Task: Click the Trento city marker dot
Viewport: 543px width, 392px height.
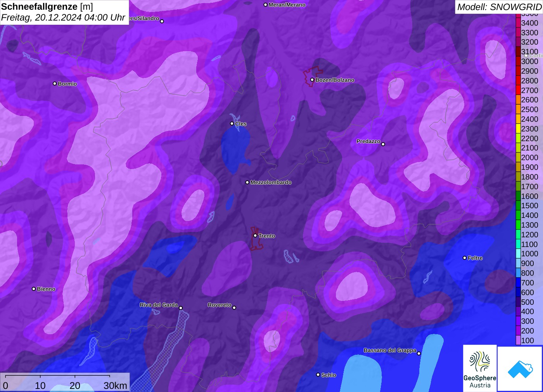Action: click(255, 235)
